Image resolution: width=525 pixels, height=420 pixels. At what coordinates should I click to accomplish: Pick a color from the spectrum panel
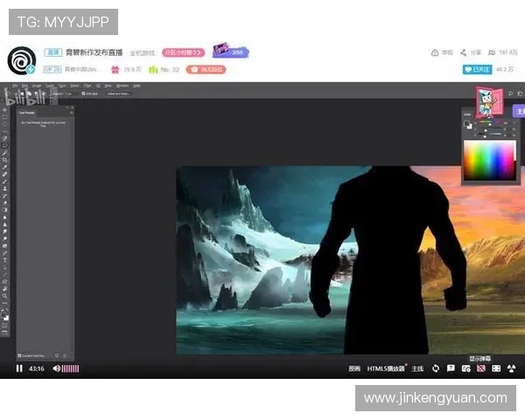[489, 160]
